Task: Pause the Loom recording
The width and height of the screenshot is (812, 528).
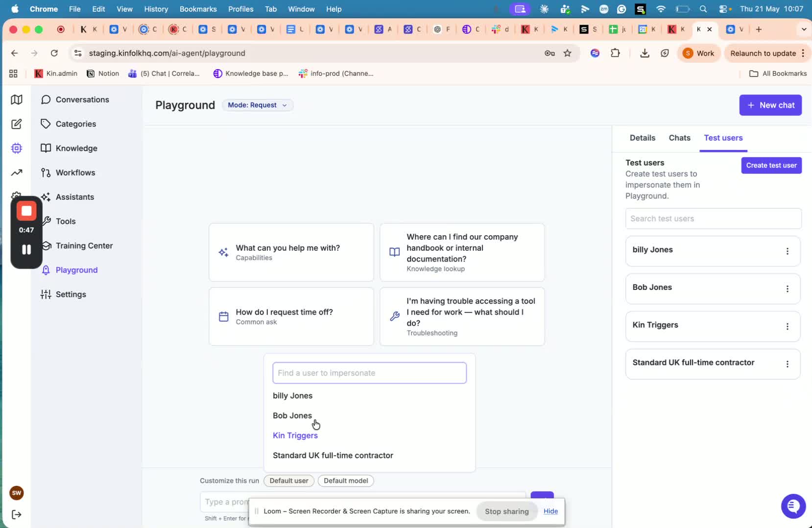Action: [x=26, y=249]
